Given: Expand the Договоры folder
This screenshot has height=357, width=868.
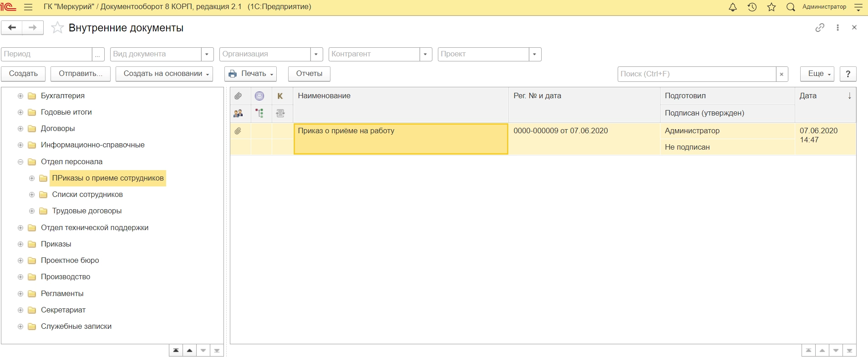Looking at the screenshot, I should [x=20, y=129].
